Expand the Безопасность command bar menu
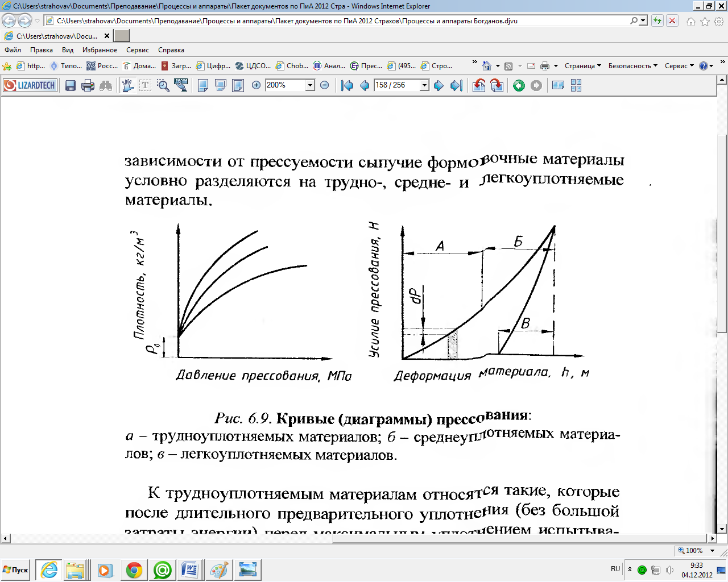This screenshot has width=728, height=582. point(632,66)
